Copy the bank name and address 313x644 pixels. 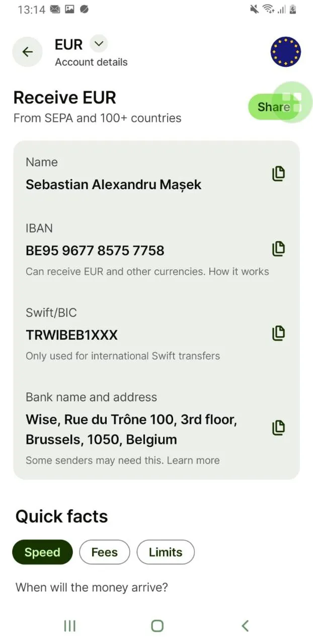278,427
